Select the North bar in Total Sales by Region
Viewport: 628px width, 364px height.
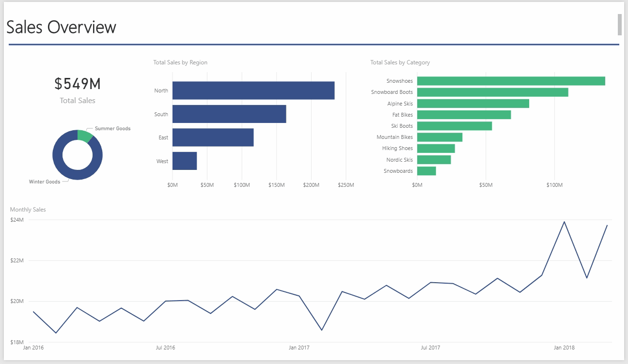253,91
